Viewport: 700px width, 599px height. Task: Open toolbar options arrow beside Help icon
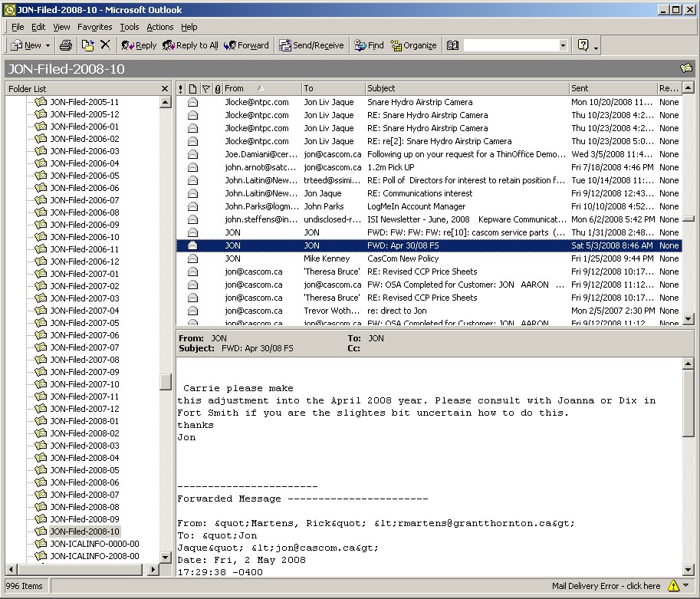tap(596, 47)
